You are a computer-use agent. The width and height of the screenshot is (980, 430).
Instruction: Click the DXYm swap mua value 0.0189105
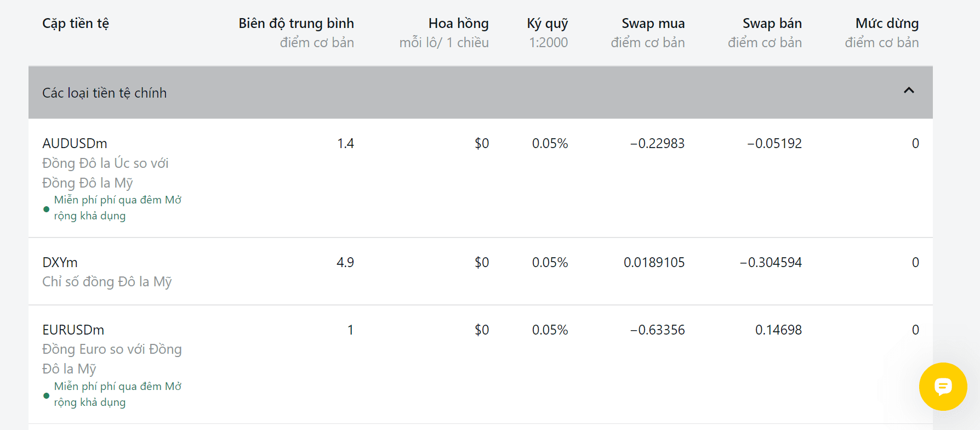[x=654, y=263]
